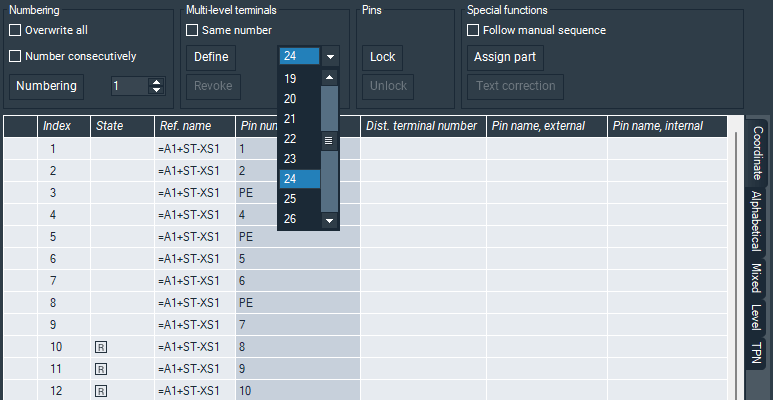Click the Numbering start value field

[128, 87]
